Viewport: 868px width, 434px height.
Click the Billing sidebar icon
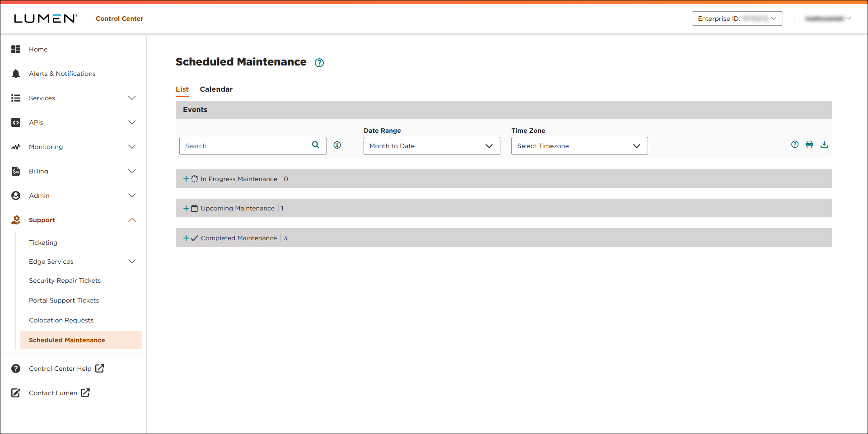pyautogui.click(x=16, y=171)
